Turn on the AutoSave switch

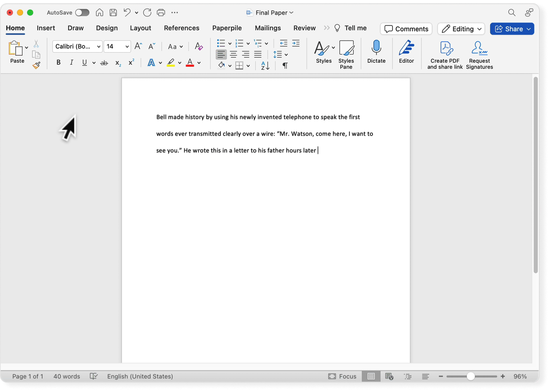point(82,13)
